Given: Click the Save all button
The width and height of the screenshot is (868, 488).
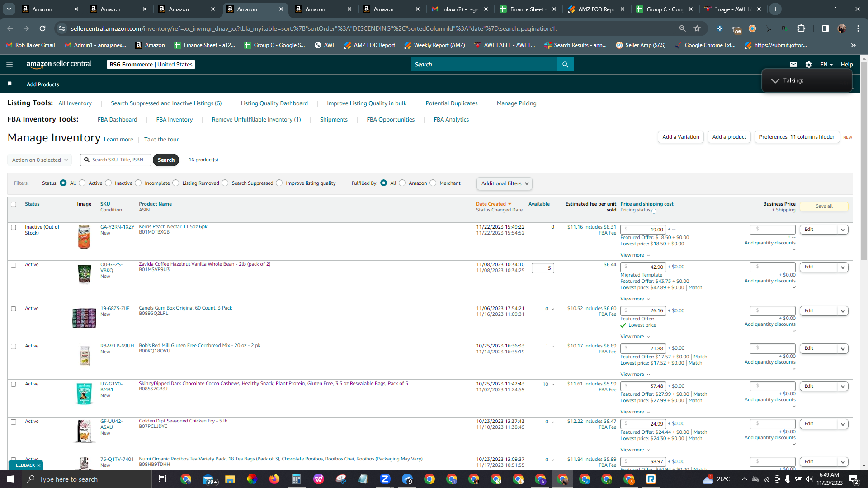Looking at the screenshot, I should click(x=824, y=206).
